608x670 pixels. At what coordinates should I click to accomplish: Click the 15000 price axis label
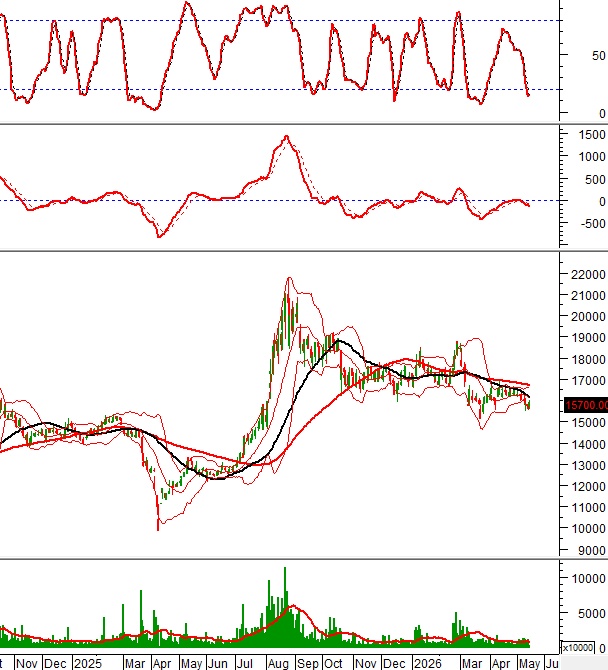coord(588,423)
